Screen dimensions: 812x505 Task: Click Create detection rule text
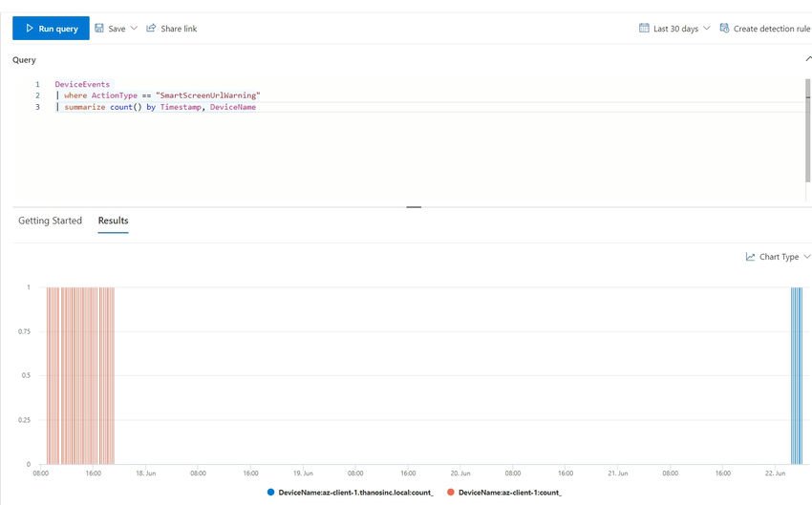coord(772,29)
